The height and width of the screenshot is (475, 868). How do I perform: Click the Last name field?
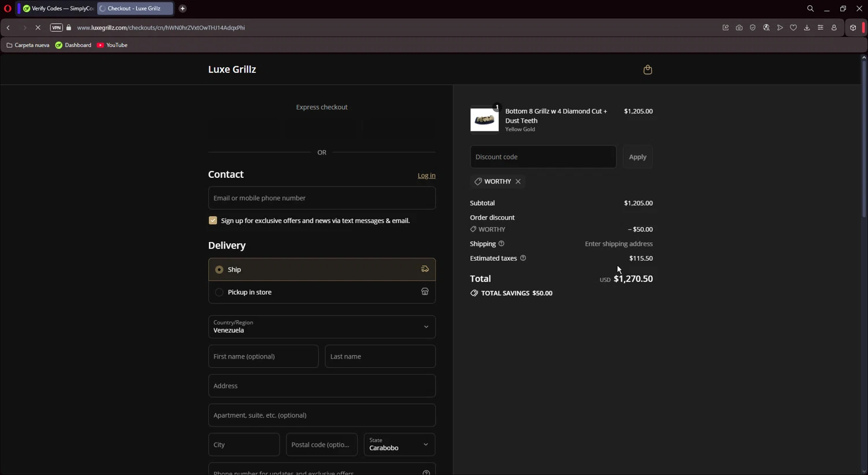[380, 356]
